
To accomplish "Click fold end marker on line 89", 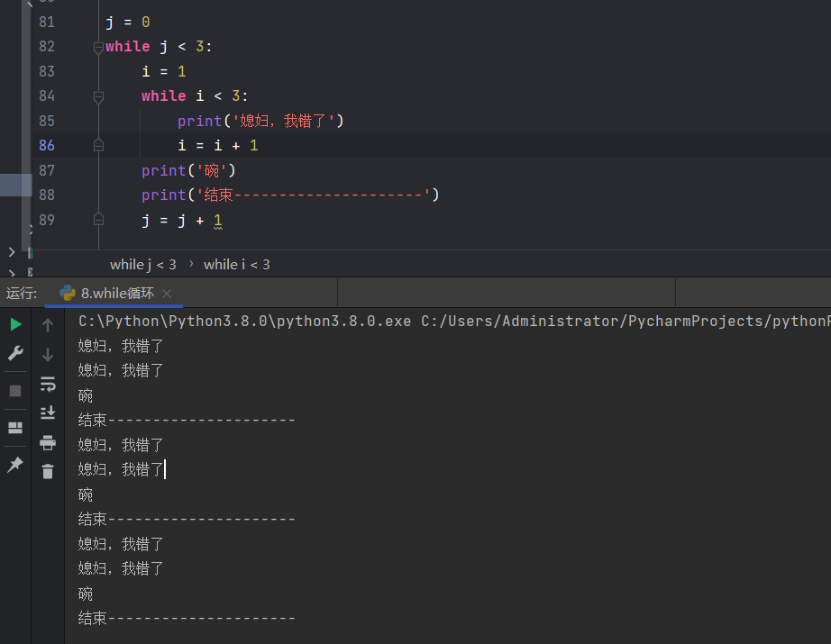I will [98, 219].
